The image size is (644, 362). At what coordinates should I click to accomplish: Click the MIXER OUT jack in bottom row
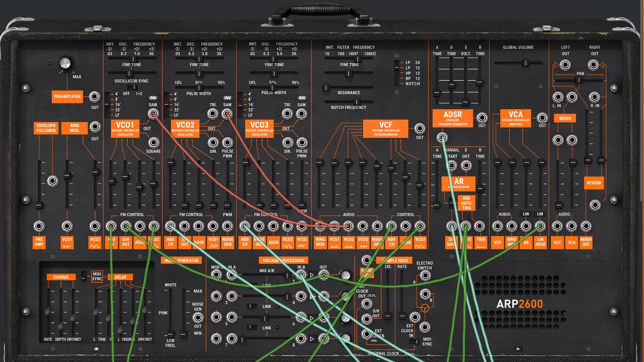click(586, 226)
